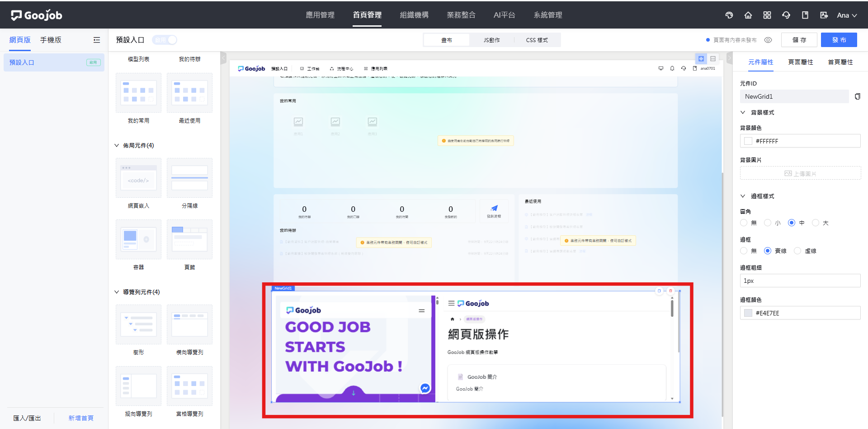Open background color #FFFFFF swatch
The width and height of the screenshot is (868, 429).
(x=748, y=141)
